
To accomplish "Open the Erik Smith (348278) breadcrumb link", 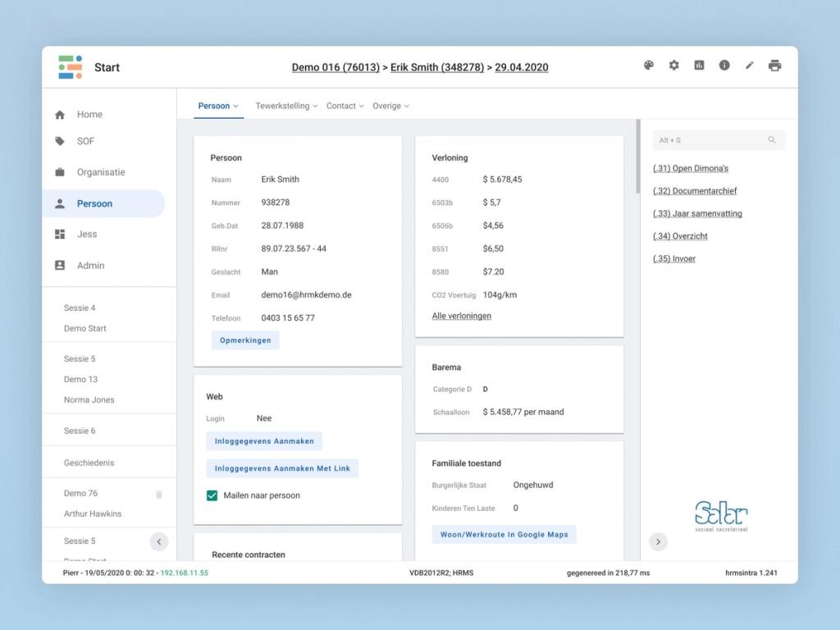I will (x=437, y=67).
